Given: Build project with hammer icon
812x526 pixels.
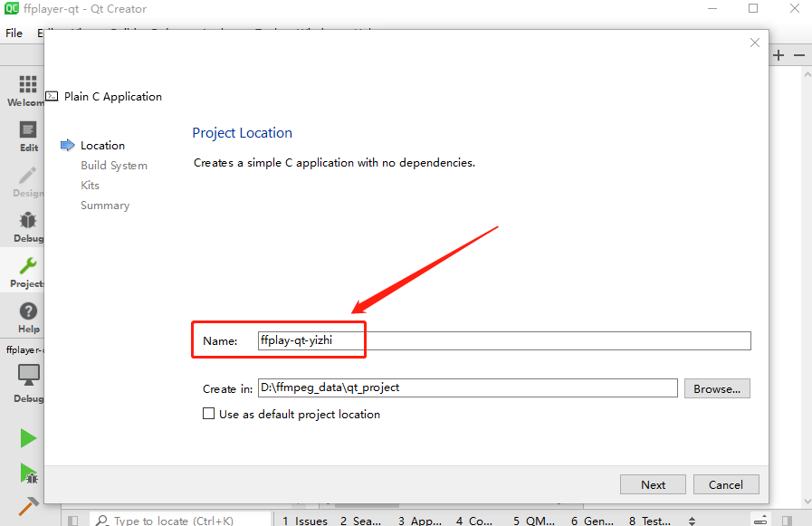Looking at the screenshot, I should (x=28, y=506).
